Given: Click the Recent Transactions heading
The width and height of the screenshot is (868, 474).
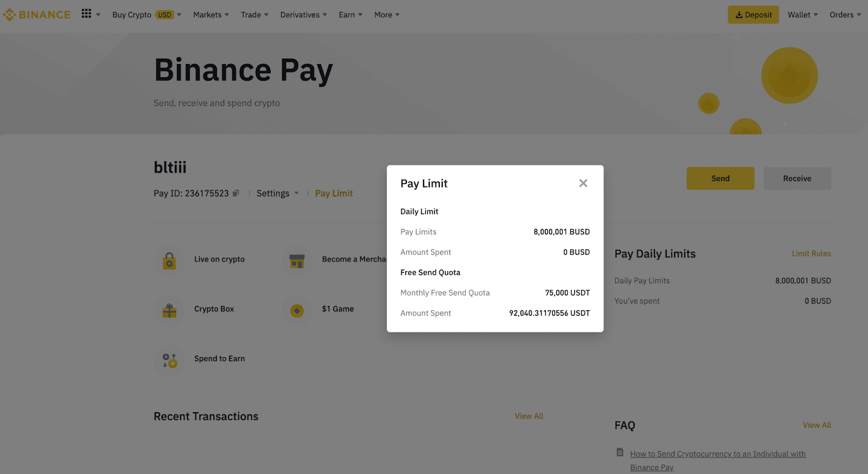Looking at the screenshot, I should point(206,417).
